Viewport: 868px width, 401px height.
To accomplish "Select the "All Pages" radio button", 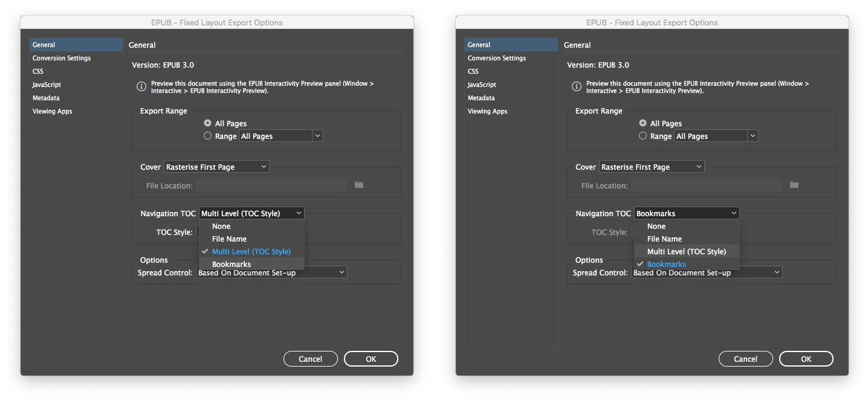I will pos(207,123).
